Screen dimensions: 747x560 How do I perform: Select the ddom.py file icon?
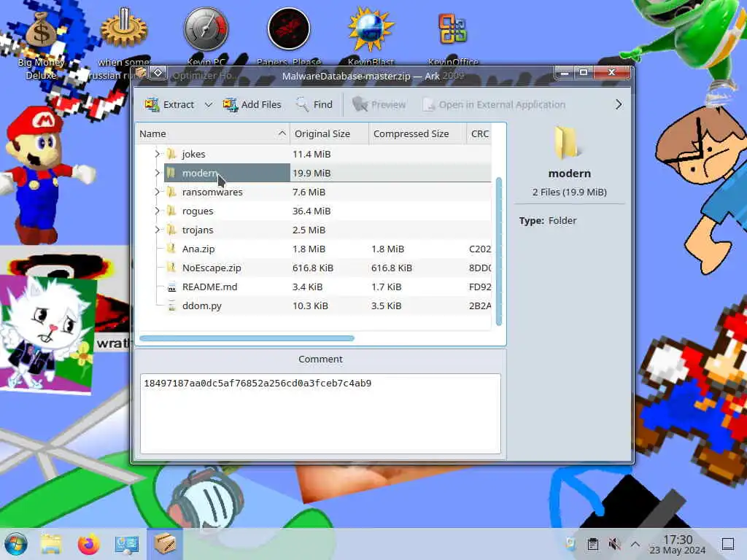[x=171, y=306]
